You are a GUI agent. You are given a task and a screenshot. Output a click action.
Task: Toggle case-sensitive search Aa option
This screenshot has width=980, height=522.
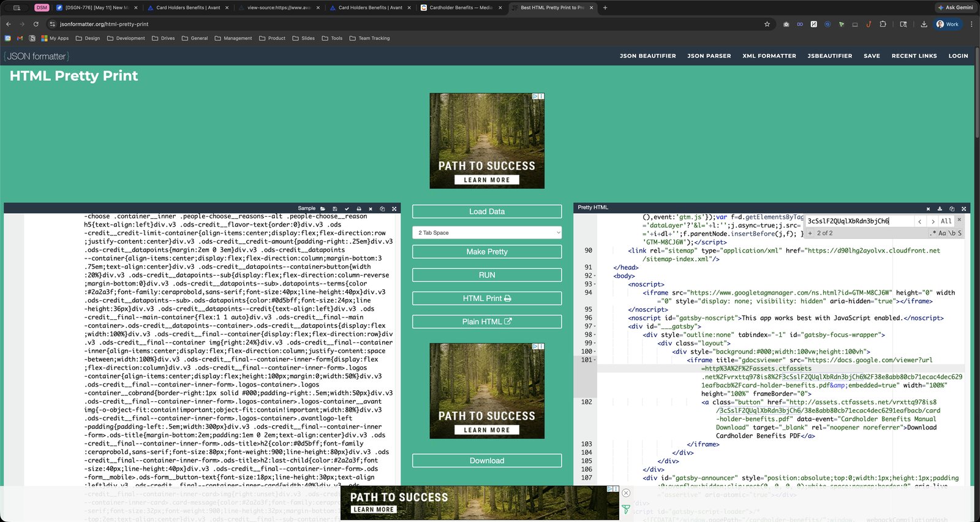pyautogui.click(x=942, y=233)
